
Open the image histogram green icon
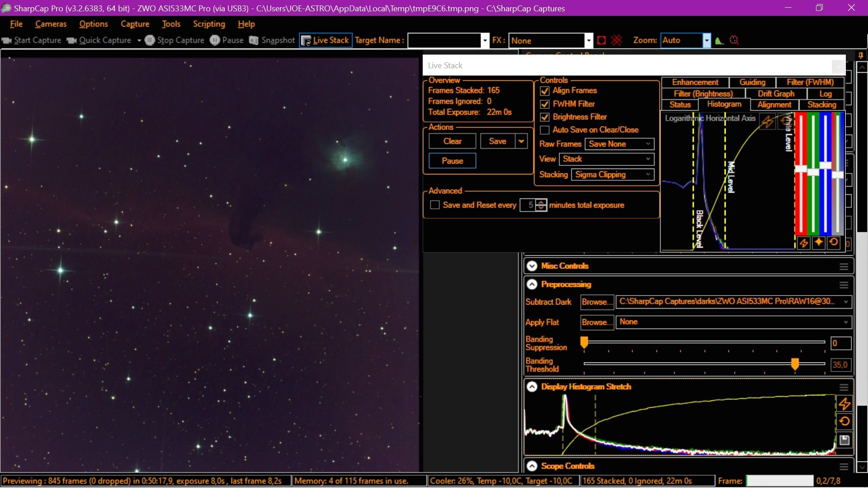coord(720,40)
